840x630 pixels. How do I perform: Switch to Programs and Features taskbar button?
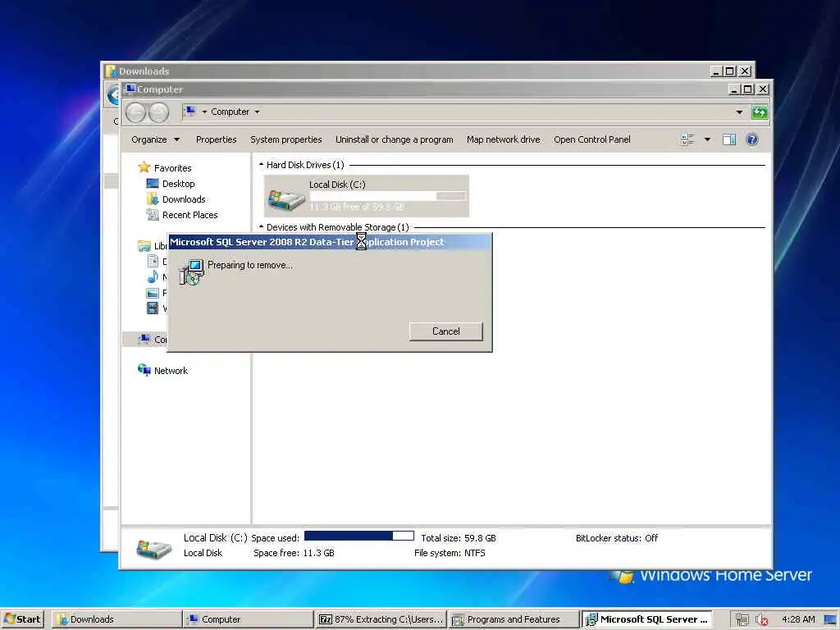pyautogui.click(x=514, y=619)
